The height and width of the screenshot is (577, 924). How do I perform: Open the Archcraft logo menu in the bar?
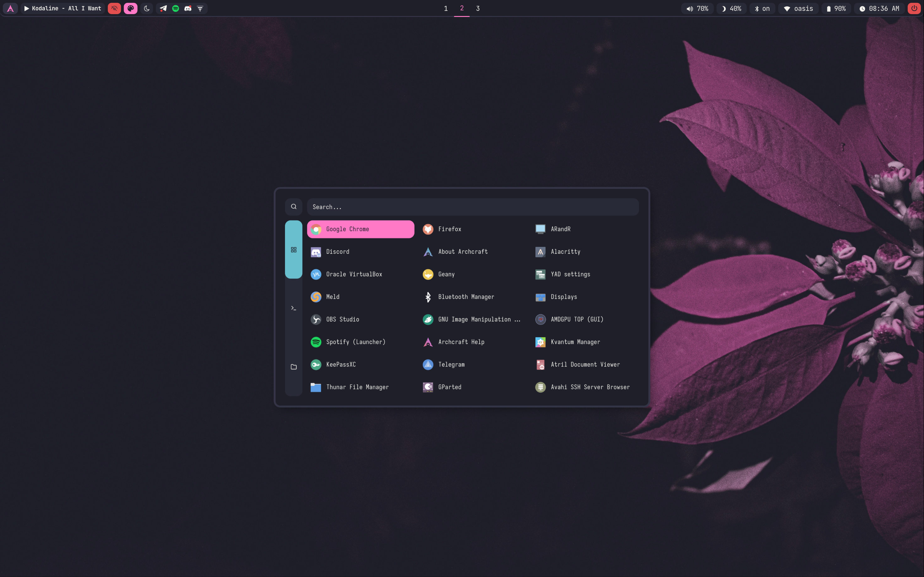click(10, 8)
